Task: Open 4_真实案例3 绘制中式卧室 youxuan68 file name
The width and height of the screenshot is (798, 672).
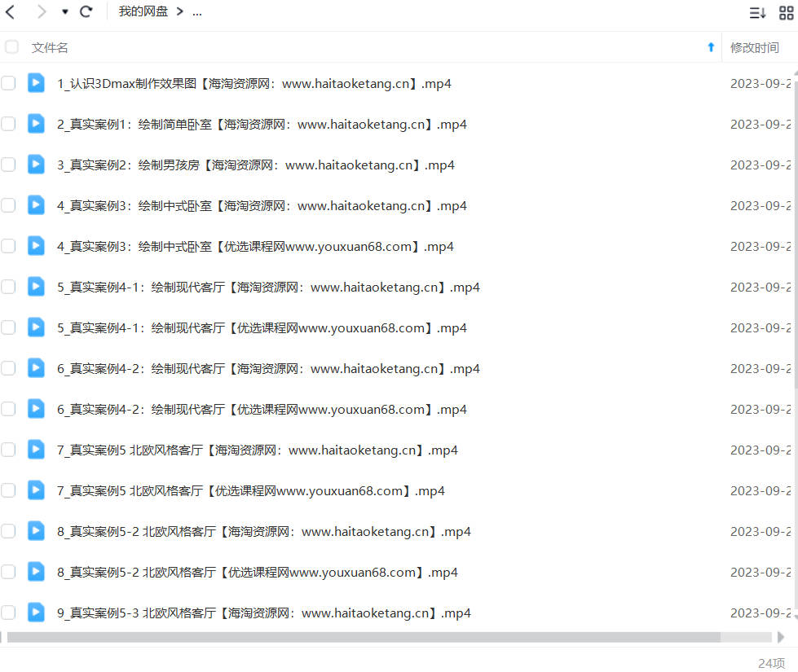Action: pos(255,247)
